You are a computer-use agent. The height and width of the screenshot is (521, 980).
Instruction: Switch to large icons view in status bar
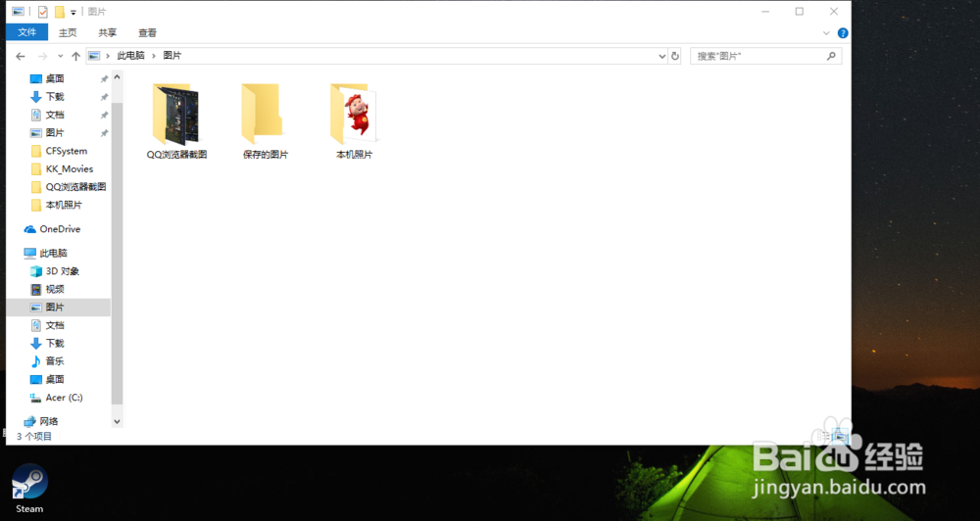(841, 436)
